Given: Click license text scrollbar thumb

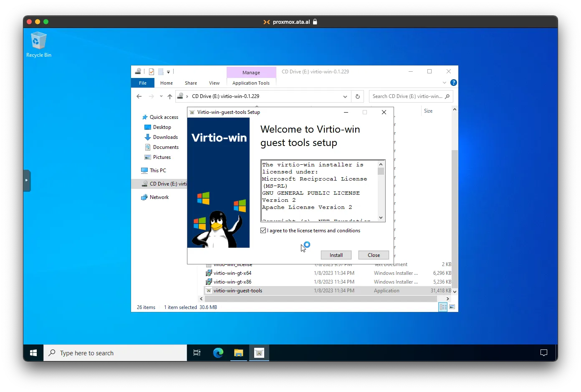Looking at the screenshot, I should pos(381,171).
